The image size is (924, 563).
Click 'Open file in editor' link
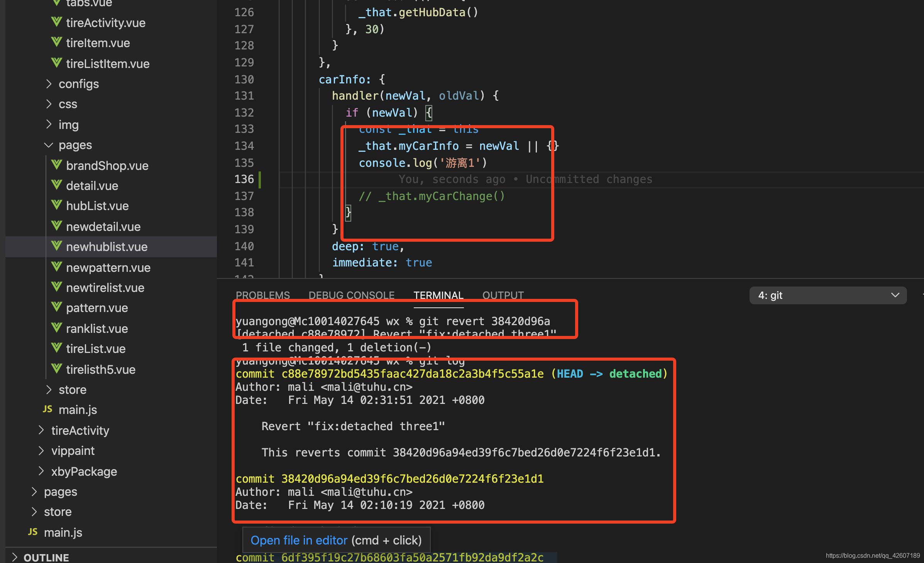point(299,540)
